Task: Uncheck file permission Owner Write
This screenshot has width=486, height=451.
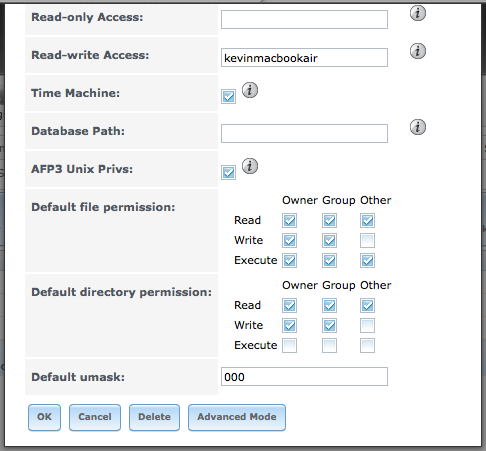Action: 289,240
